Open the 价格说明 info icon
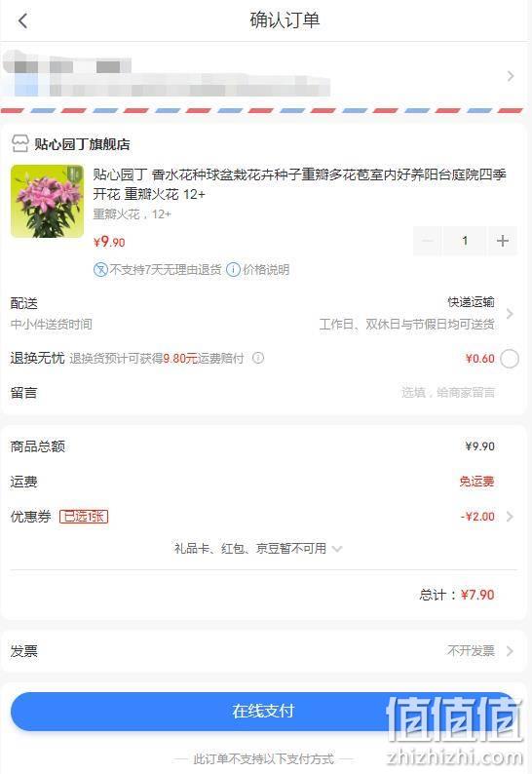Image resolution: width=532 pixels, height=774 pixels. (233, 269)
